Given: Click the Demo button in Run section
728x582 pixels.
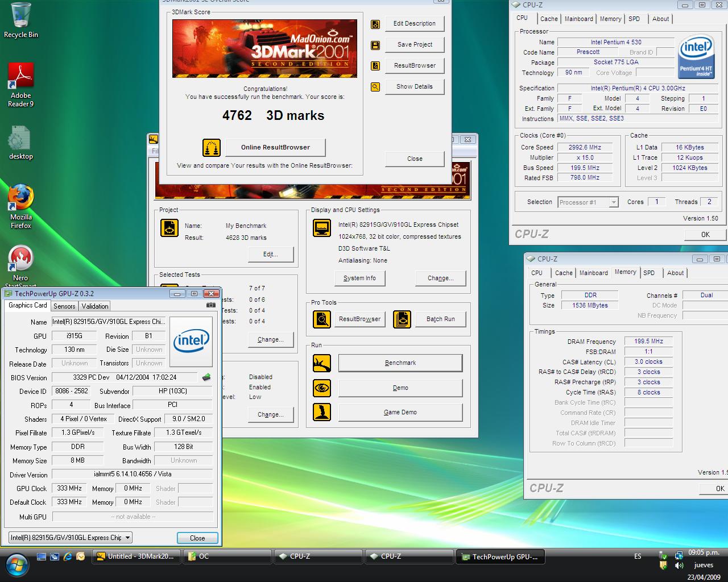Looking at the screenshot, I should [x=400, y=388].
